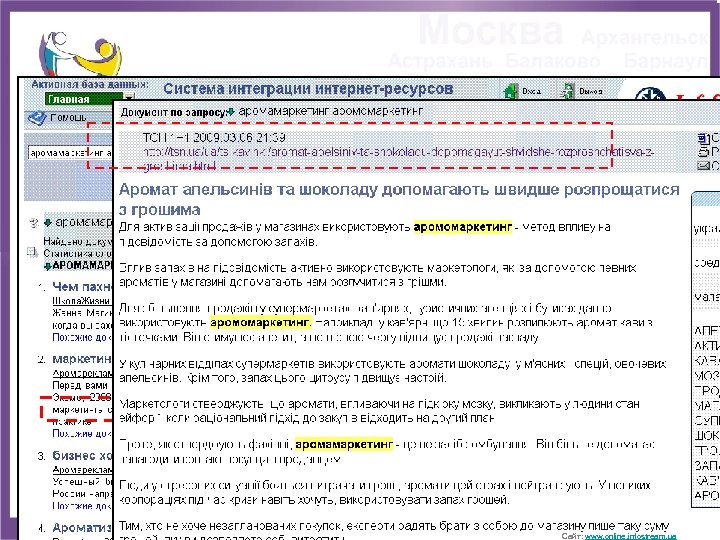Click the save document icon beside the URL
This screenshot has width=720, height=540.
[x=703, y=138]
